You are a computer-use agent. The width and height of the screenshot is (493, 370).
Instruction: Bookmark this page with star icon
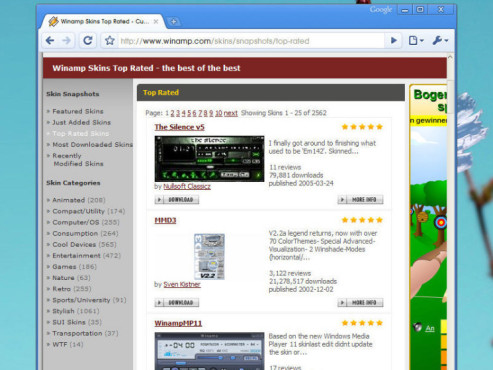[x=110, y=41]
